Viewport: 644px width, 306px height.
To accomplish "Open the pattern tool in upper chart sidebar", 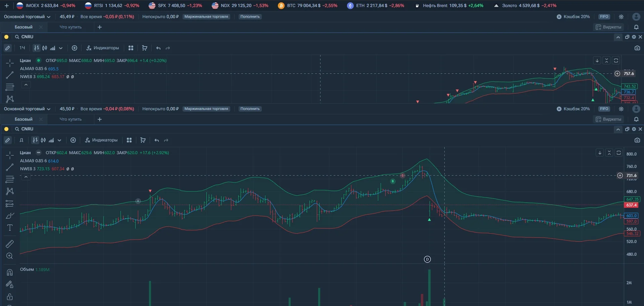I will [x=10, y=99].
